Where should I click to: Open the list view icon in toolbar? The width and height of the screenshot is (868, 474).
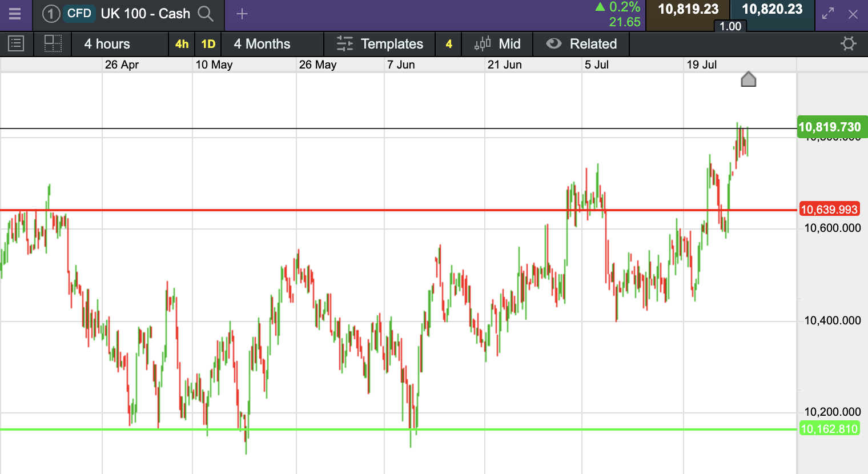tap(16, 44)
